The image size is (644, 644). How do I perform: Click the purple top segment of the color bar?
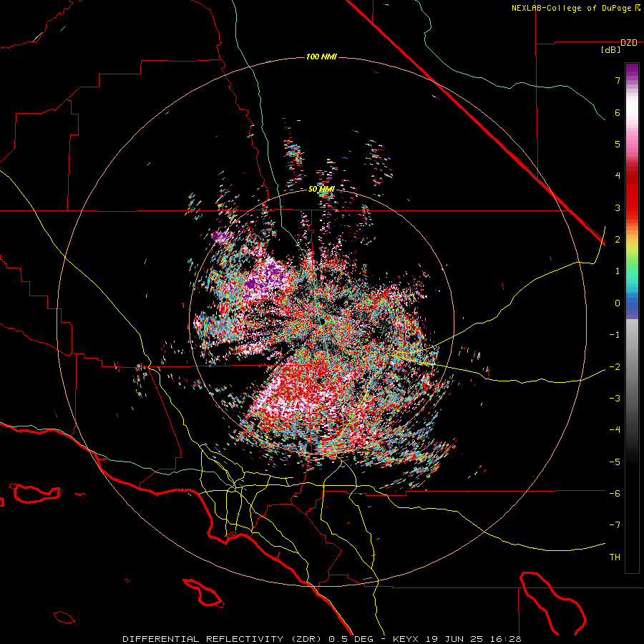tap(632, 70)
